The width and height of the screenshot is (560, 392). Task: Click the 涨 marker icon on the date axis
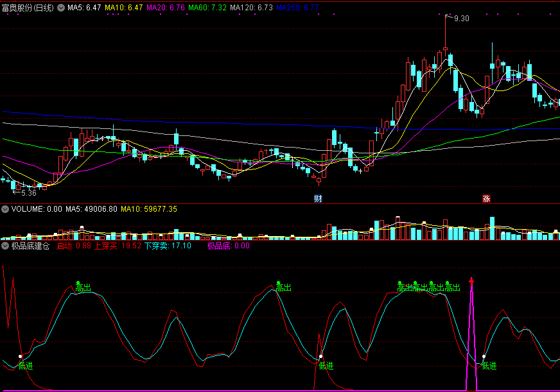[486, 199]
